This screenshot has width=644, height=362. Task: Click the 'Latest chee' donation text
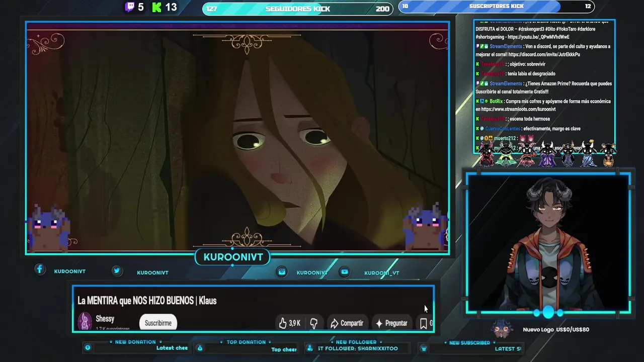pyautogui.click(x=172, y=348)
